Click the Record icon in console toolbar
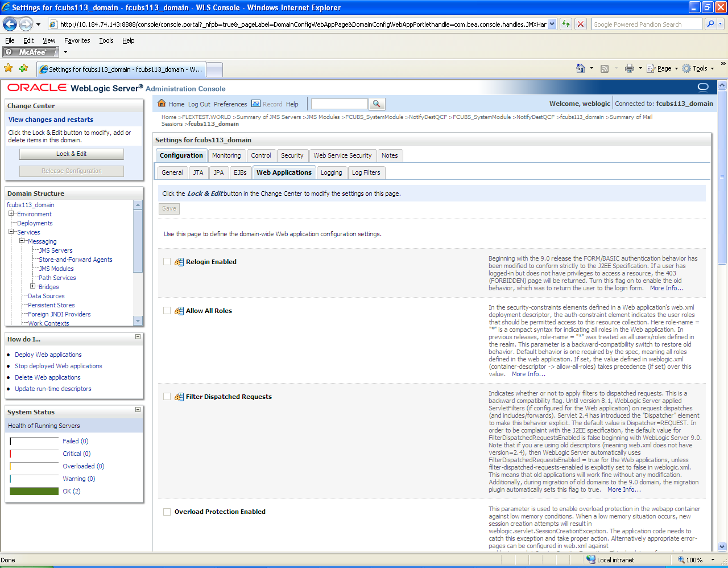728x568 pixels. coord(256,104)
